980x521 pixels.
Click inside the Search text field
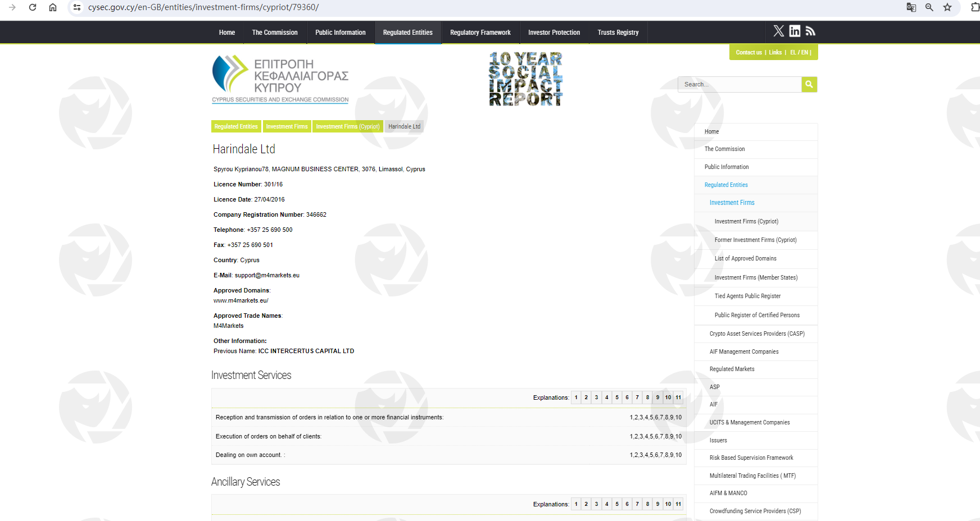pos(739,84)
